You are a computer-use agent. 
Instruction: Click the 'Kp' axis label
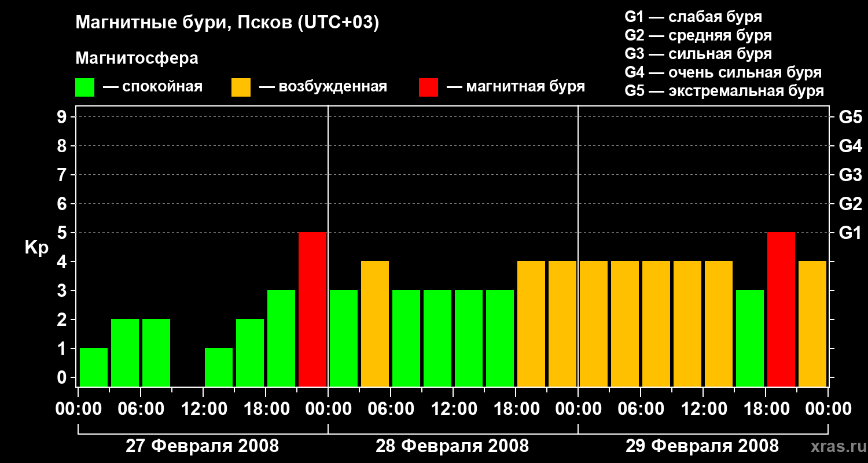(36, 248)
